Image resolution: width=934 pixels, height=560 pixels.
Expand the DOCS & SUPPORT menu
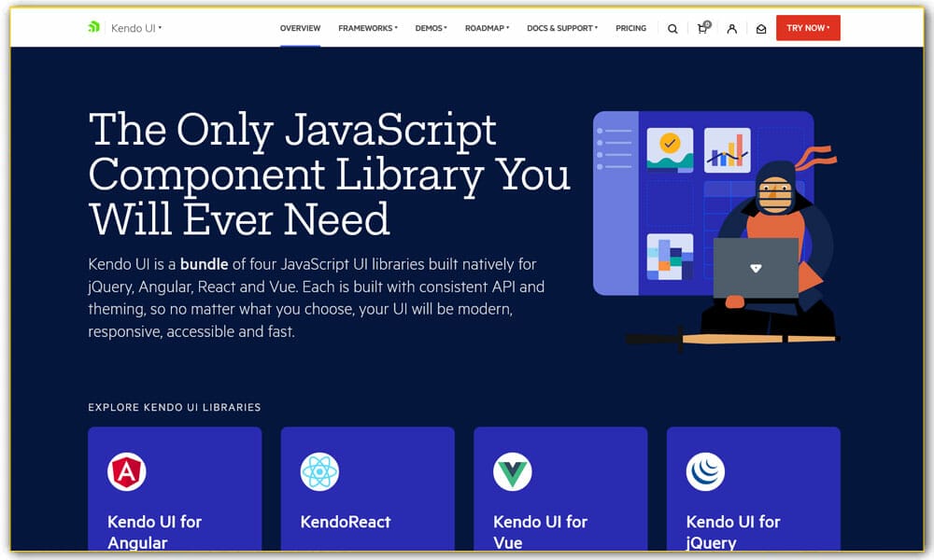pos(560,28)
